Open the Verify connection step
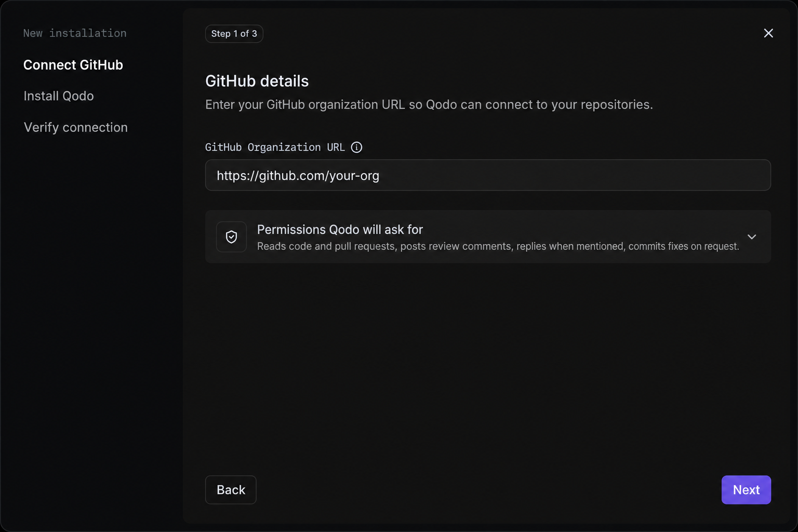Screen dimensions: 798x532 click(x=76, y=127)
